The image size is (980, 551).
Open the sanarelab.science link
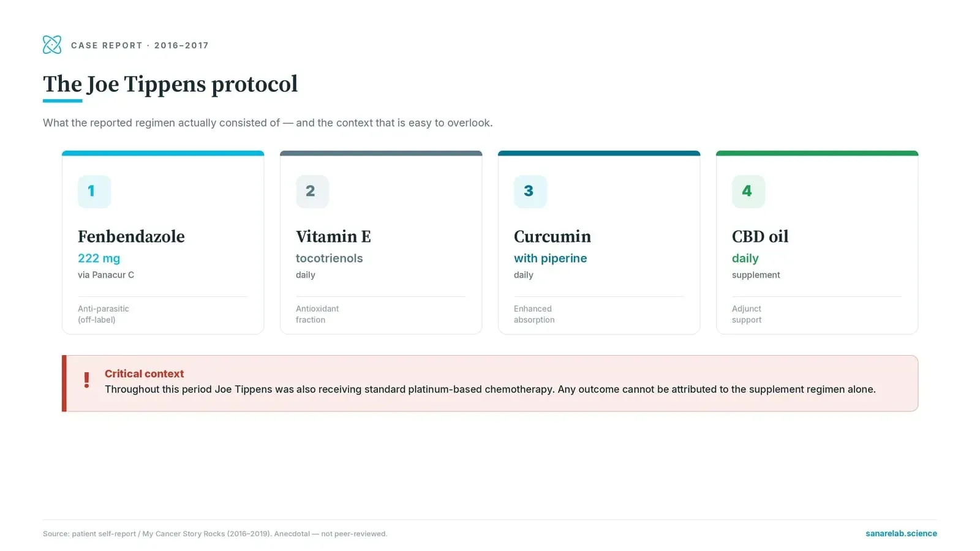click(x=901, y=533)
